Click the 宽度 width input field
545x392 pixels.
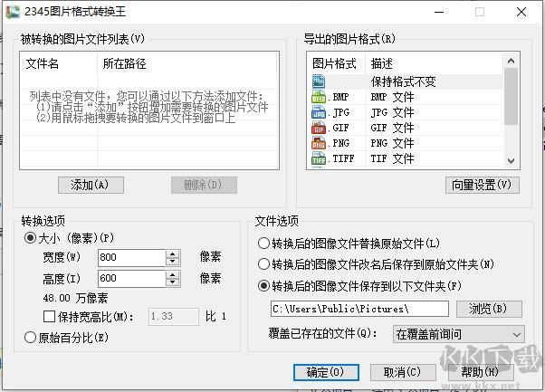[132, 257]
